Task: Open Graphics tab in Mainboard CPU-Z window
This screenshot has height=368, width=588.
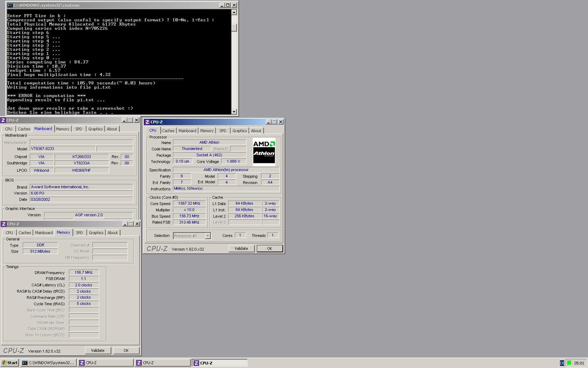Action: click(95, 129)
